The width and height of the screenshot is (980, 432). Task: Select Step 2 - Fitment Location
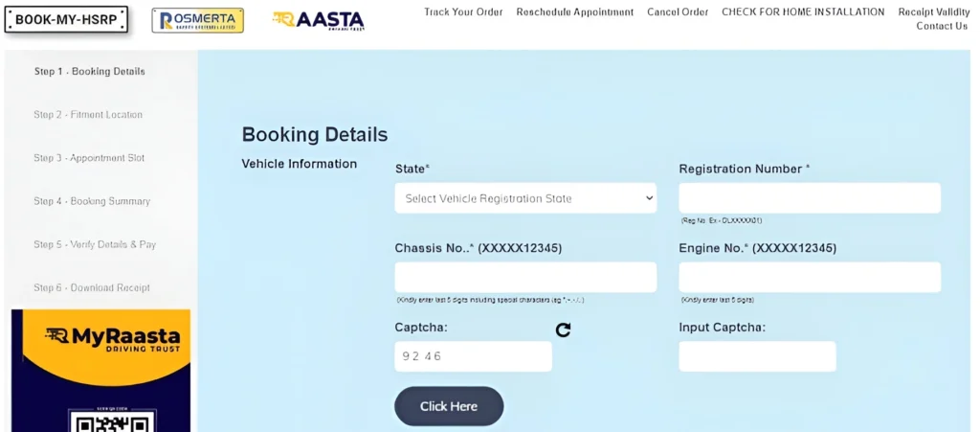click(88, 115)
